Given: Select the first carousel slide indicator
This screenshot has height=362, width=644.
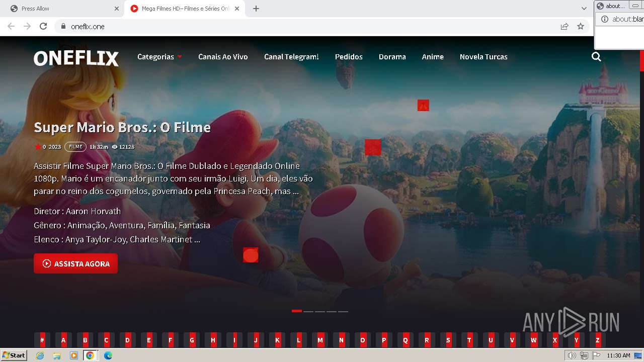Looking at the screenshot, I should pos(297,311).
